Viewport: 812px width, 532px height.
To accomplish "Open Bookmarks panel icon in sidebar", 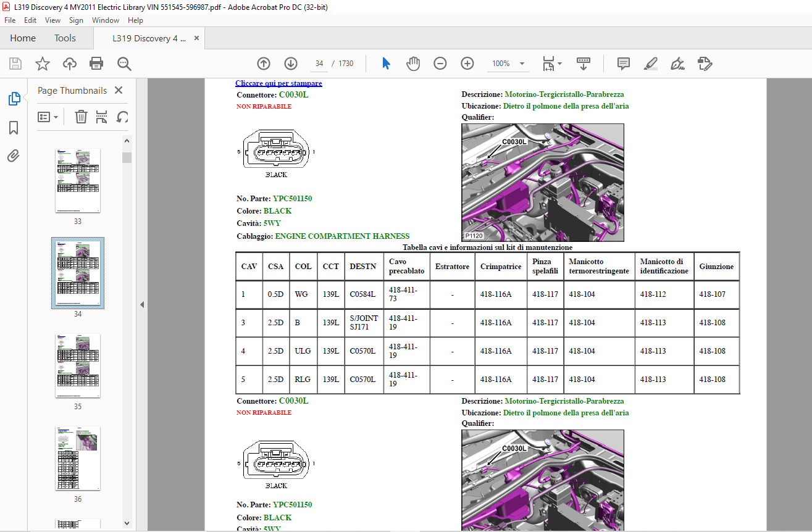I will click(x=14, y=128).
